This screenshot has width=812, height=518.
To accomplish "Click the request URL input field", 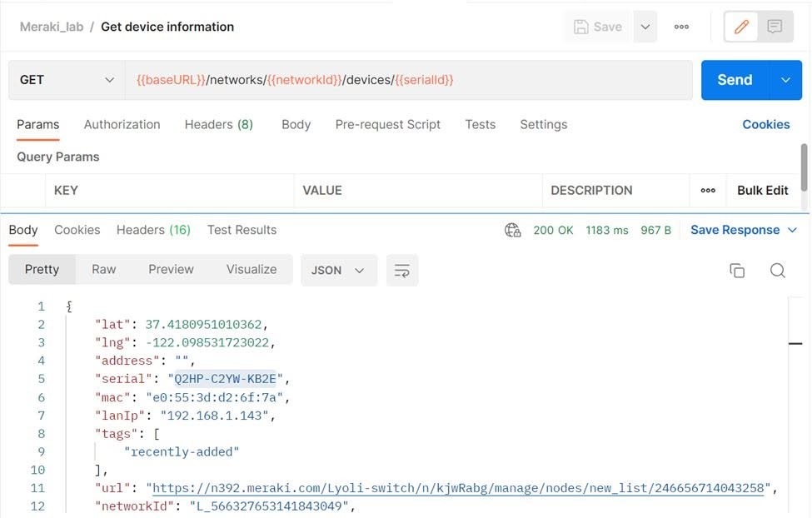I will coord(408,80).
